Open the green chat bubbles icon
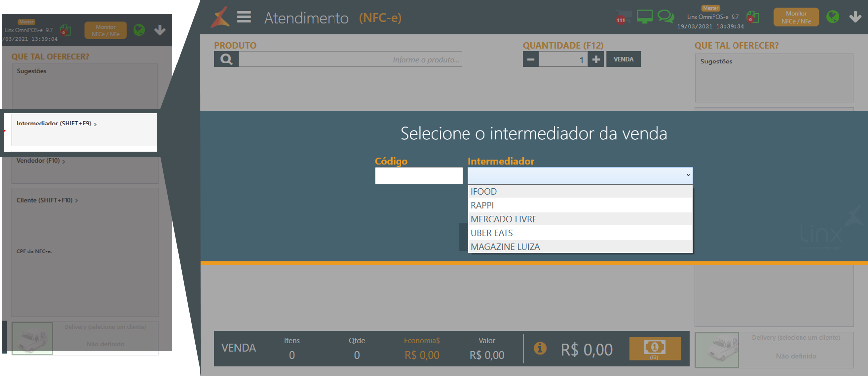 pos(666,17)
